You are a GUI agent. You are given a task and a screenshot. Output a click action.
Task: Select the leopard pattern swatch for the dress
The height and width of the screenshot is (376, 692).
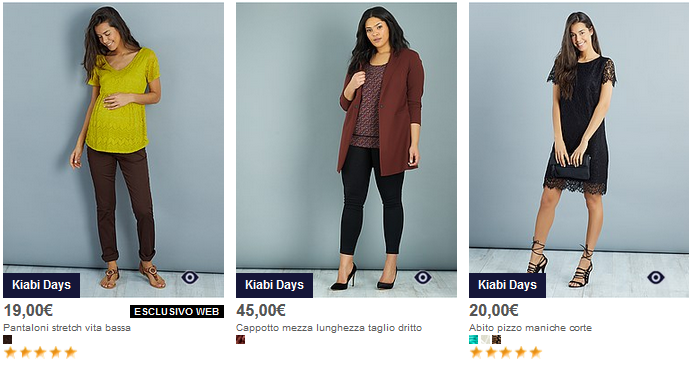click(496, 340)
